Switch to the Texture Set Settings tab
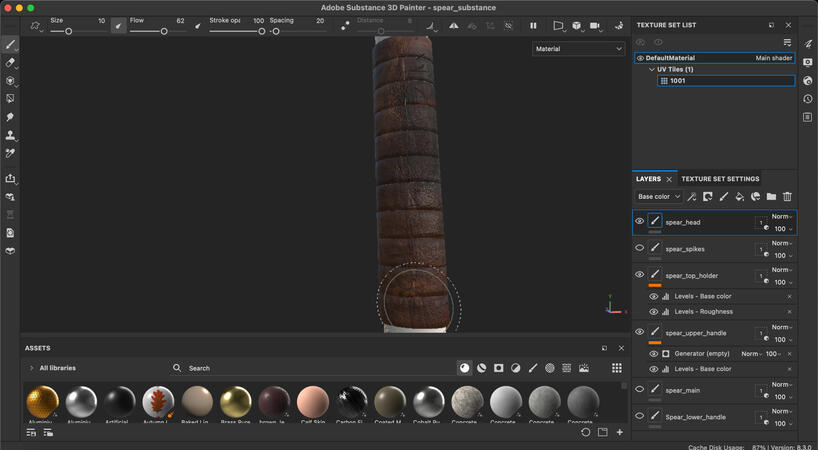Viewport: 818px width, 450px height. pyautogui.click(x=720, y=179)
